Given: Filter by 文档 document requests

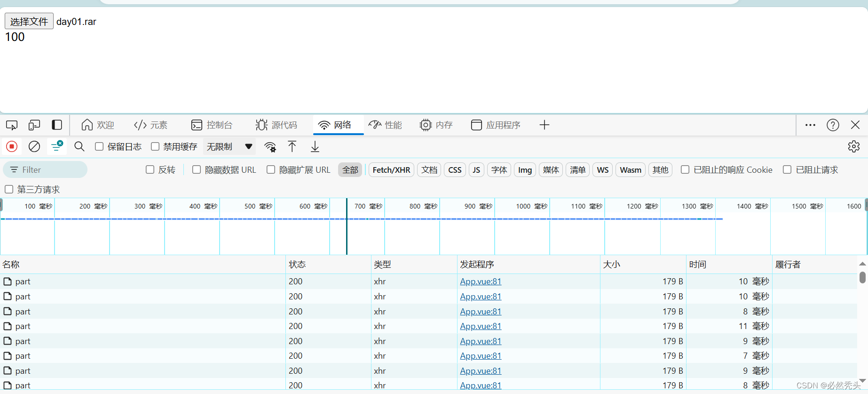Looking at the screenshot, I should (x=429, y=169).
